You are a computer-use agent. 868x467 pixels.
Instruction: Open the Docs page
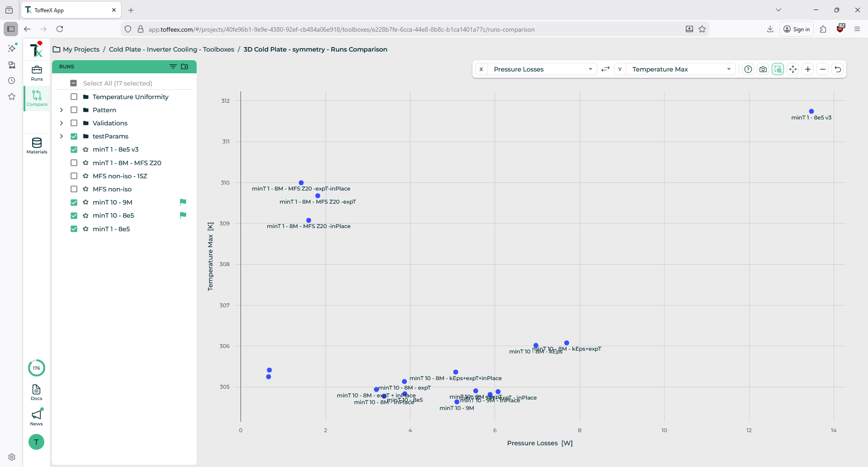coord(37,392)
